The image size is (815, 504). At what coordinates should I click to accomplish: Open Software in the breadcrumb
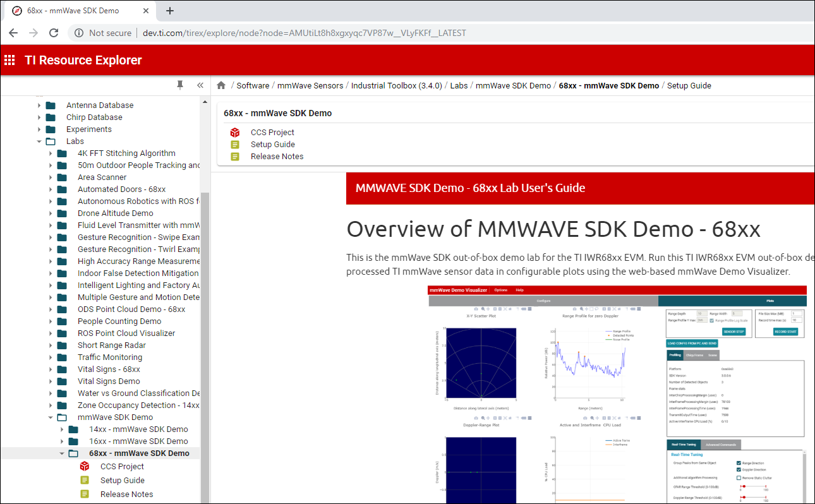(253, 86)
